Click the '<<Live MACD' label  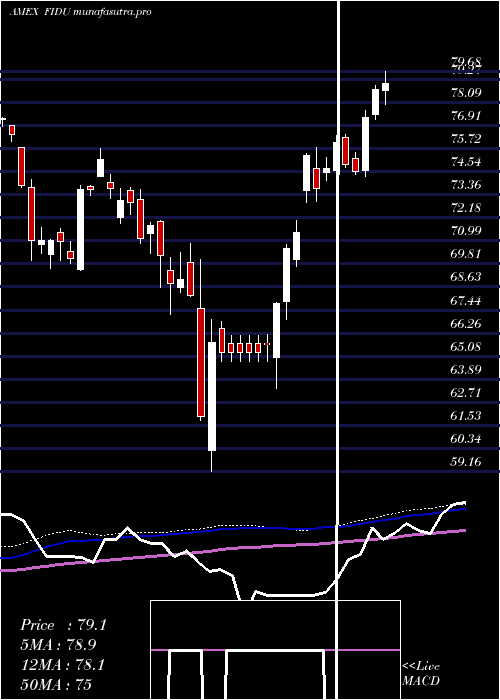tap(421, 674)
